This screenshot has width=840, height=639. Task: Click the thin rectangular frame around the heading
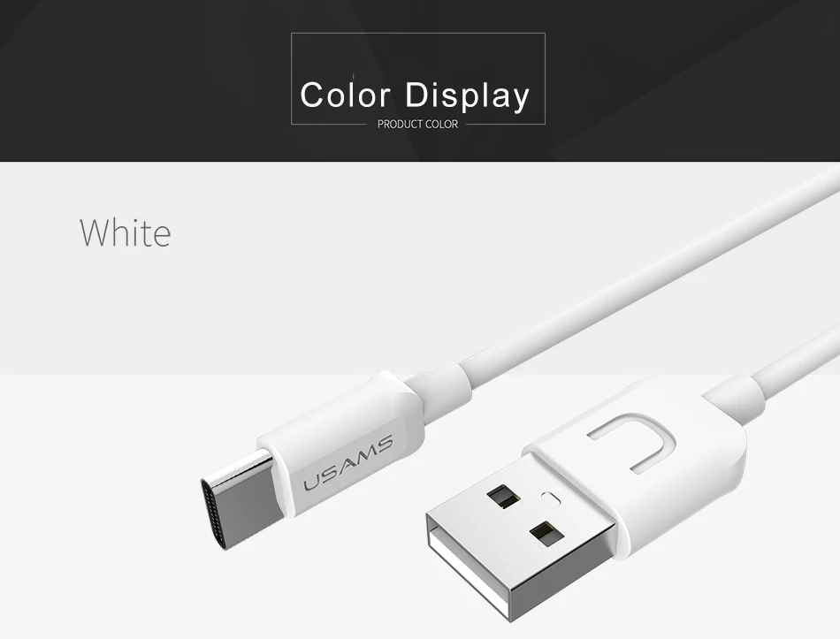418,34
